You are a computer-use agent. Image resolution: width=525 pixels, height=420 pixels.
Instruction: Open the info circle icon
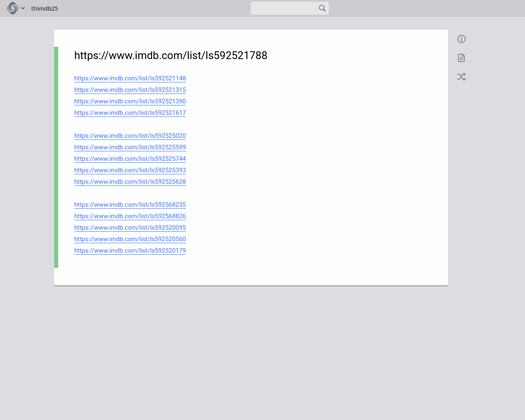(461, 39)
